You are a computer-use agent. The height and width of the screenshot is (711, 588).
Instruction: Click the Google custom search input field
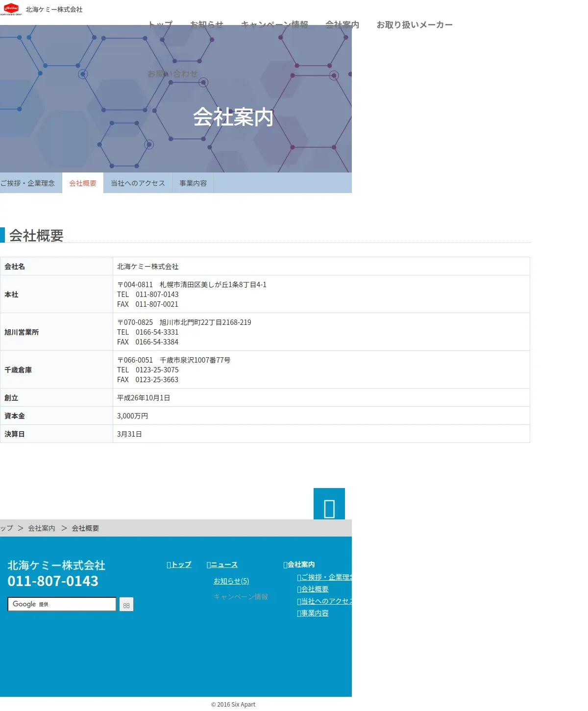tap(62, 604)
